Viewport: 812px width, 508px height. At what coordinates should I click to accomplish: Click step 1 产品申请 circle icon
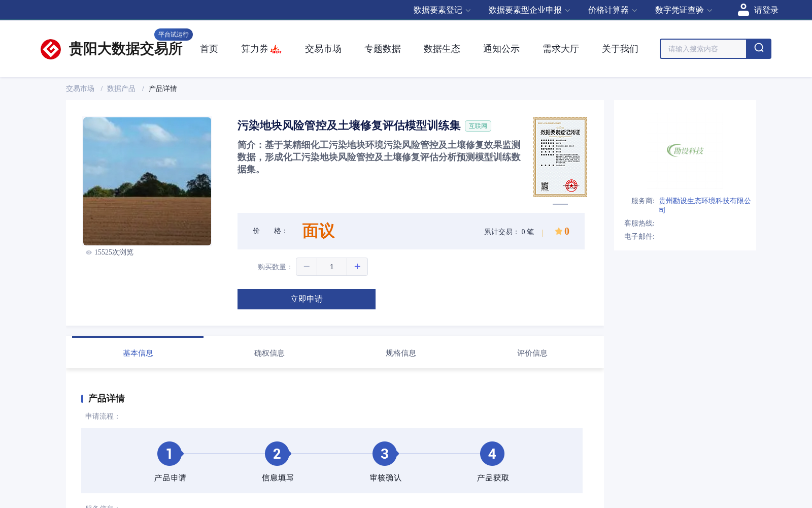170,454
